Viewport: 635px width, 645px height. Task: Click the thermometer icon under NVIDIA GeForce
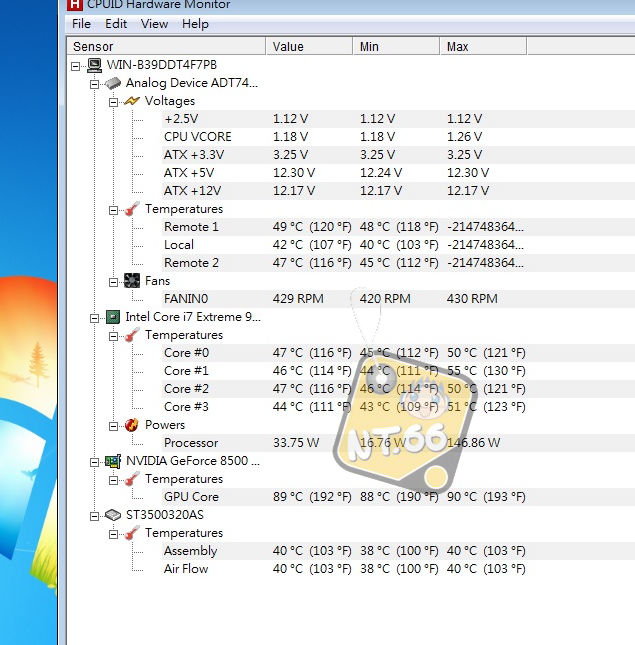coord(132,479)
